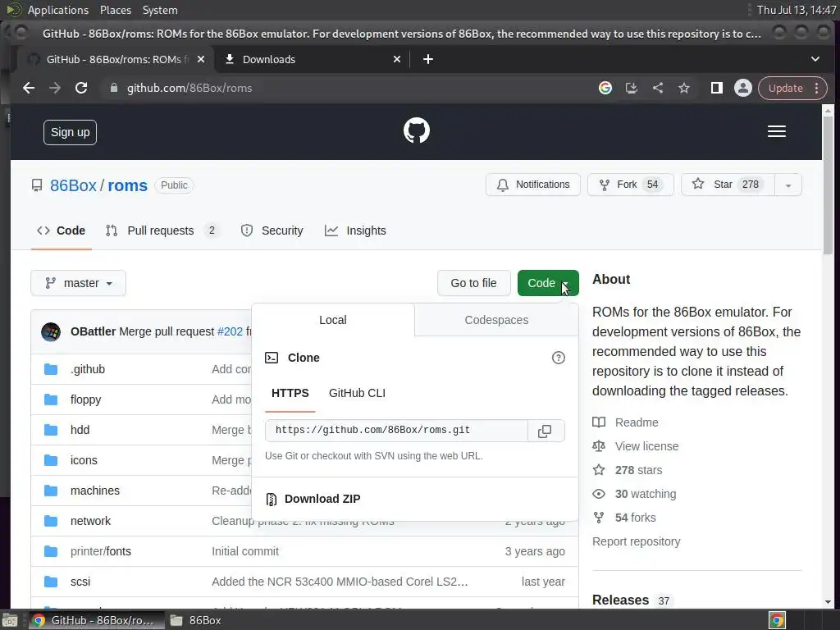This screenshot has width=840, height=630.
Task: Expand the Star lists dropdown arrow
Action: click(x=788, y=185)
